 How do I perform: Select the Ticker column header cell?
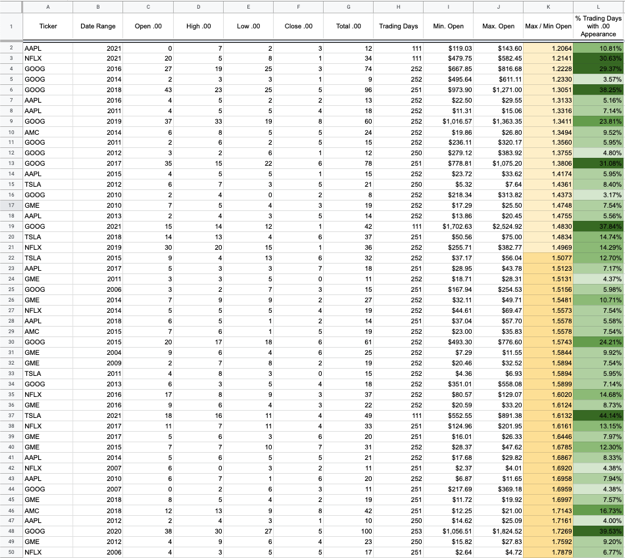coord(48,26)
